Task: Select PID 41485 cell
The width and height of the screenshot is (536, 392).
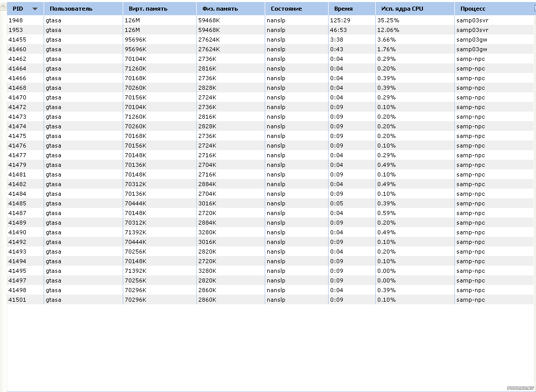Action: pos(17,203)
